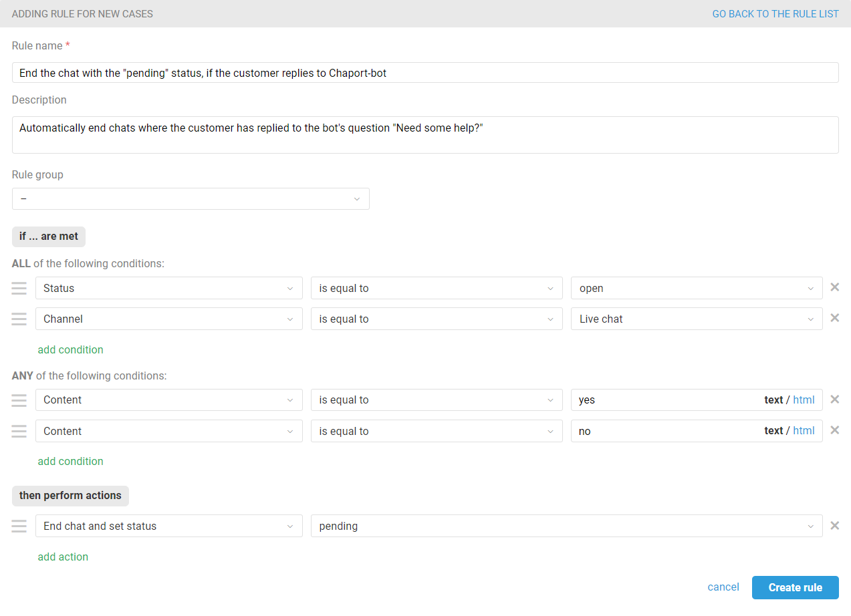
Task: Click drag handle of Channel condition row
Action: click(x=19, y=319)
